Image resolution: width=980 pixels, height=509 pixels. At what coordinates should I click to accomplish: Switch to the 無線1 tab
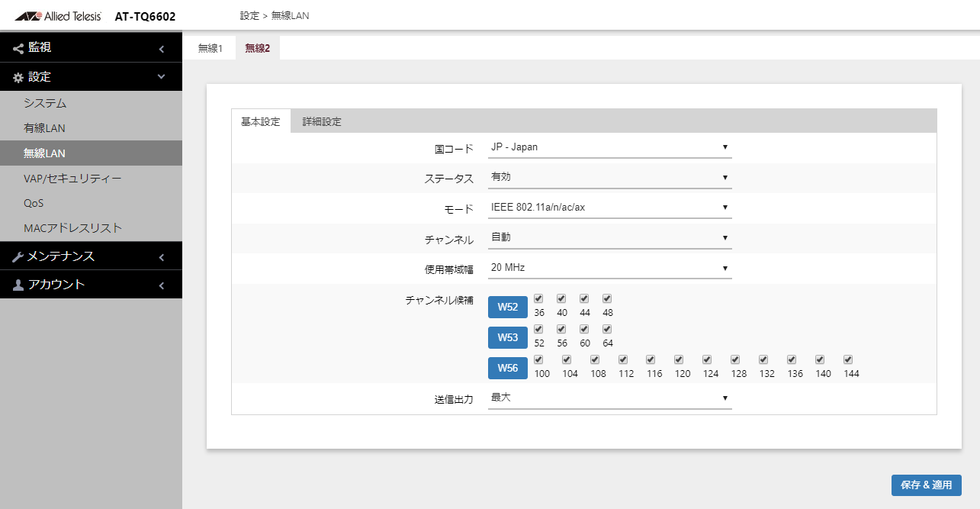pos(210,48)
